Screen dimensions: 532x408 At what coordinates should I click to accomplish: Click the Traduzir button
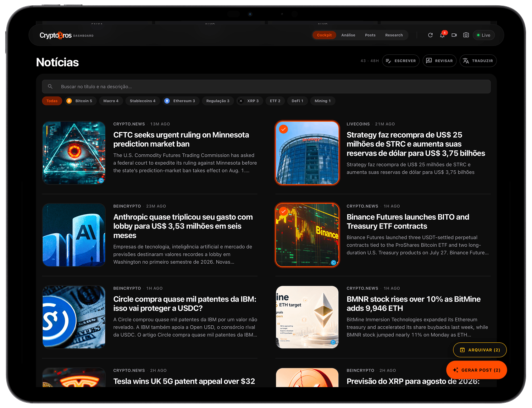[x=478, y=61]
